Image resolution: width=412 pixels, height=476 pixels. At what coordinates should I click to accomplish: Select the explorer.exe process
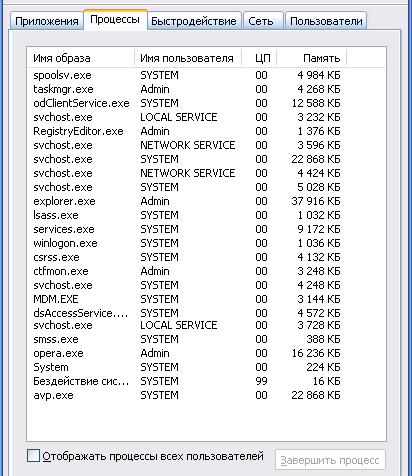[x=187, y=201]
